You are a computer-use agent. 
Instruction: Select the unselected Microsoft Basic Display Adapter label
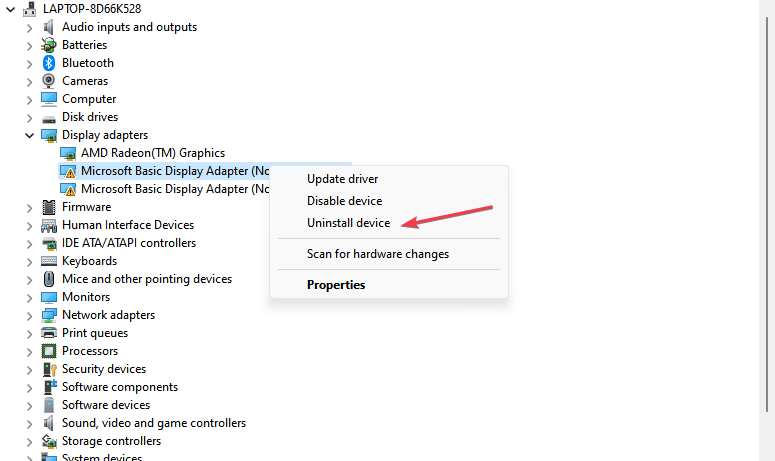coord(175,189)
